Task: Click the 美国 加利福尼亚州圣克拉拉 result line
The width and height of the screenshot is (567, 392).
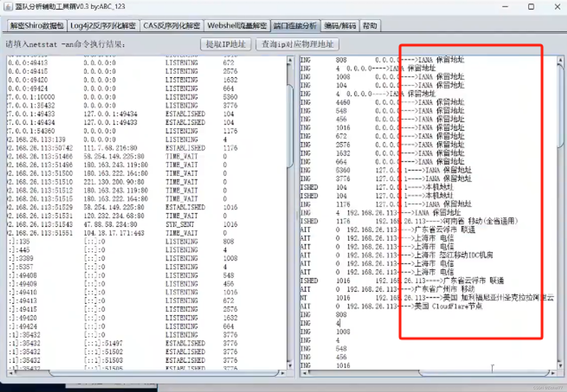Action: [x=498, y=298]
